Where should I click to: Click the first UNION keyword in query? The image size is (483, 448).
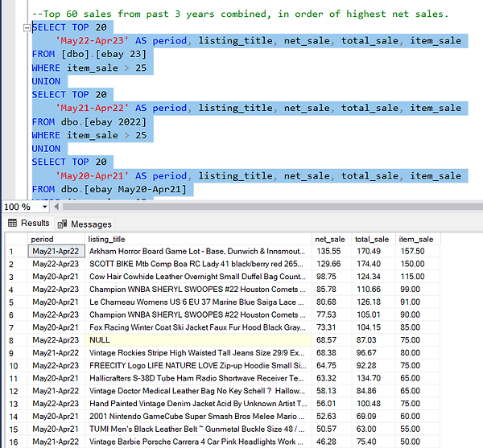click(46, 81)
